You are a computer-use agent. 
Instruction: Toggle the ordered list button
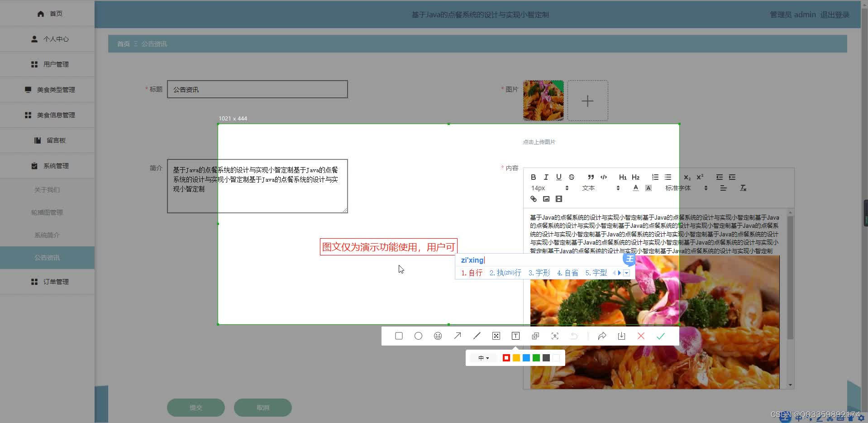tap(655, 177)
